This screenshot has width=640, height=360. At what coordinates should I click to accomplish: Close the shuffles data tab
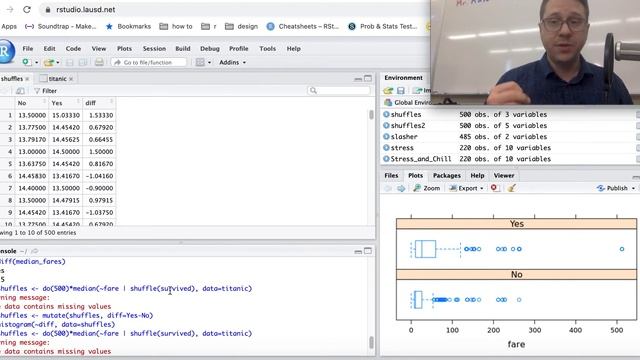pyautogui.click(x=27, y=79)
